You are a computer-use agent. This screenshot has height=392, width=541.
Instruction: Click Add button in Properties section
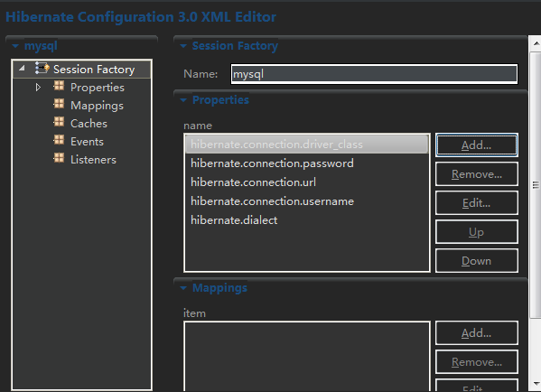[x=477, y=145]
